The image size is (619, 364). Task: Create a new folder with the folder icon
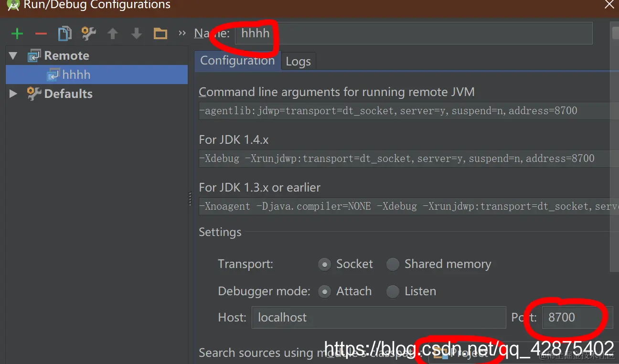click(x=160, y=33)
